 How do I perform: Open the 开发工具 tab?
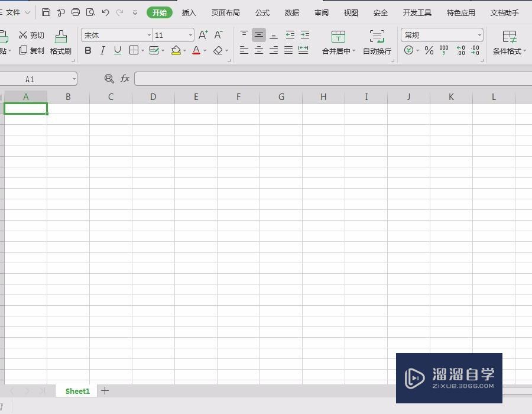click(417, 13)
